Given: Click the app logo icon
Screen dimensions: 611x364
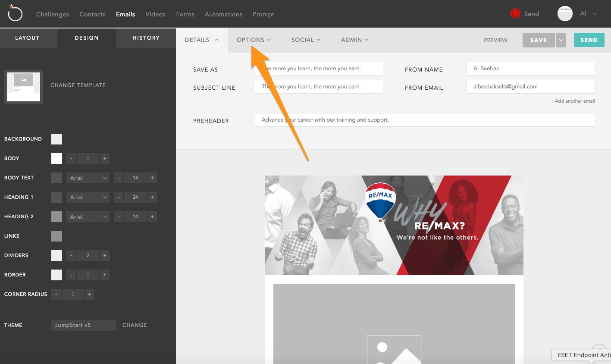Looking at the screenshot, I should point(15,13).
